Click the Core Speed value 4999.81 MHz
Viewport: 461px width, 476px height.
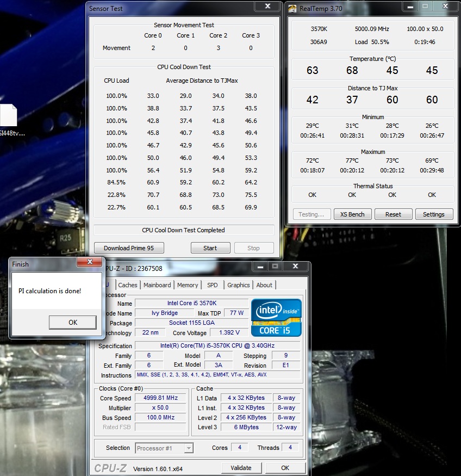click(161, 398)
